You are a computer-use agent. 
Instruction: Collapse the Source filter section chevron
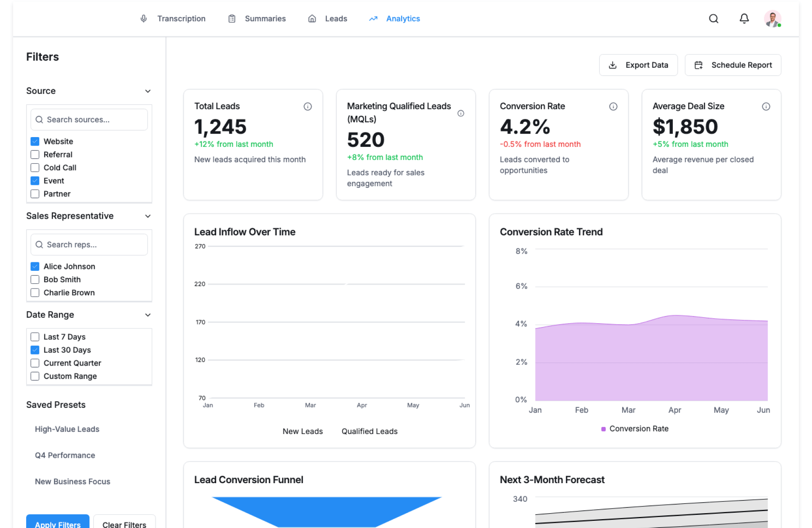148,91
